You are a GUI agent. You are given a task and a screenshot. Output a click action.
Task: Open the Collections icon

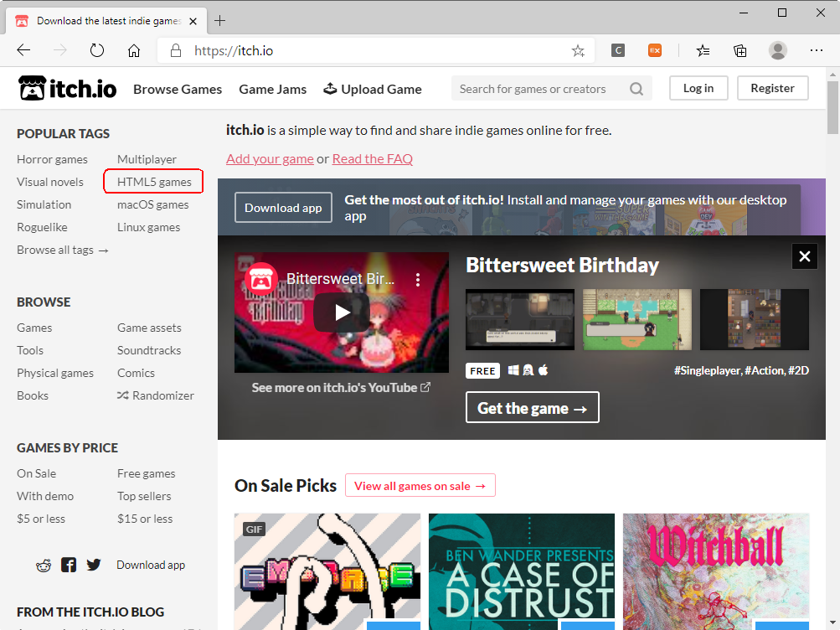pos(740,50)
